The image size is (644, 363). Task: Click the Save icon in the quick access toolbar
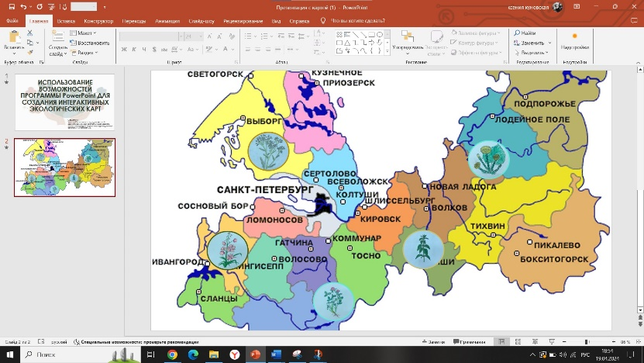tap(11, 6)
